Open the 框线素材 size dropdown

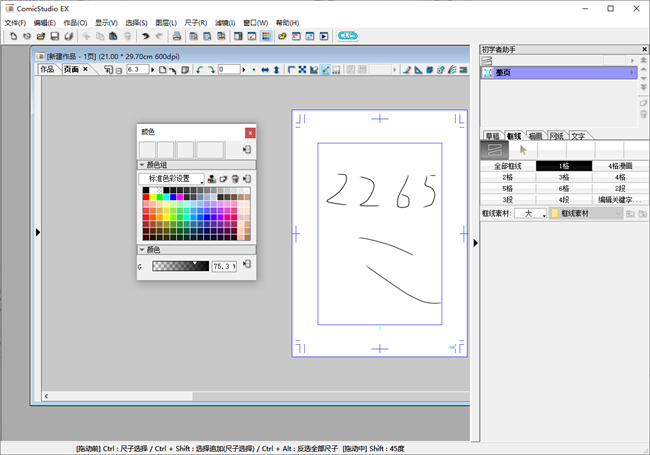click(x=529, y=214)
